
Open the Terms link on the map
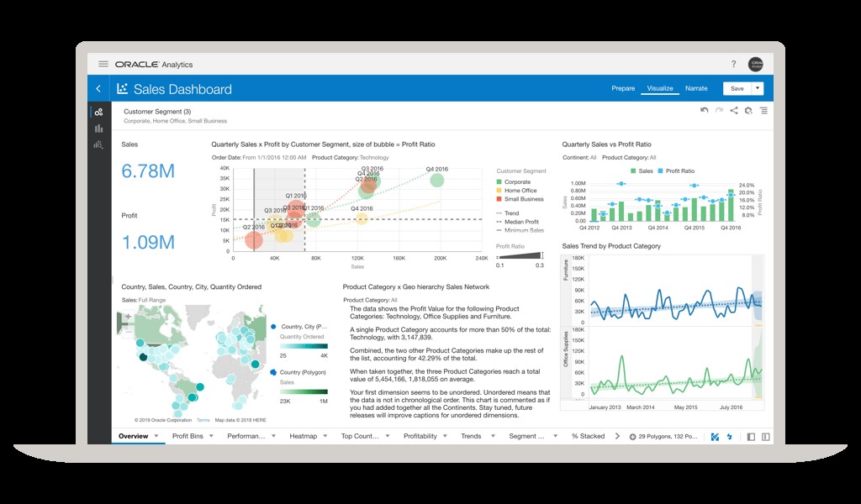[x=203, y=420]
